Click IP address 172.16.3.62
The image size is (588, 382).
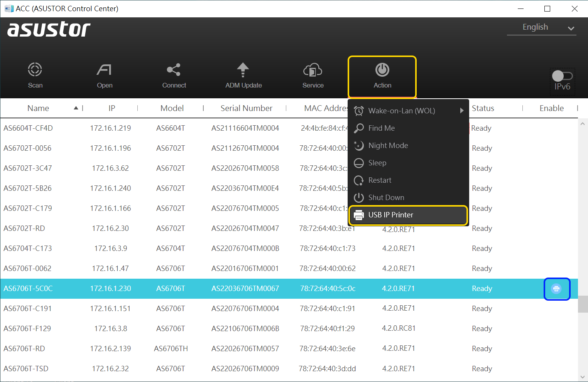coord(111,168)
